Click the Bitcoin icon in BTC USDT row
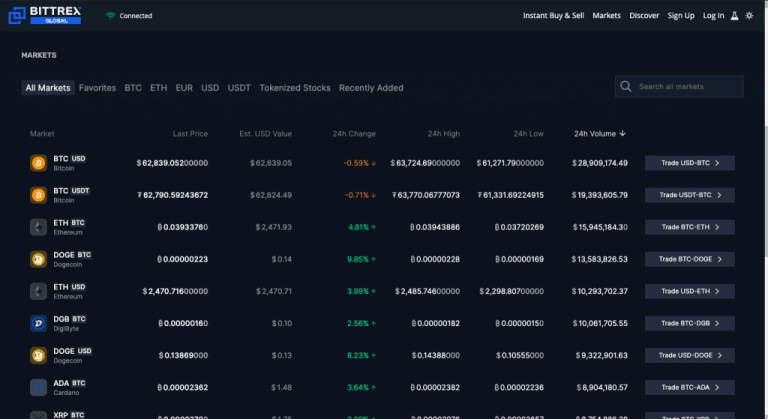Image resolution: width=768 pixels, height=419 pixels. click(x=38, y=195)
